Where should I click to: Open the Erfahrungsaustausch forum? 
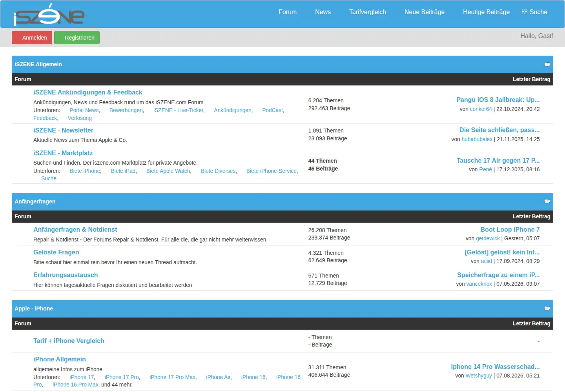coord(66,275)
